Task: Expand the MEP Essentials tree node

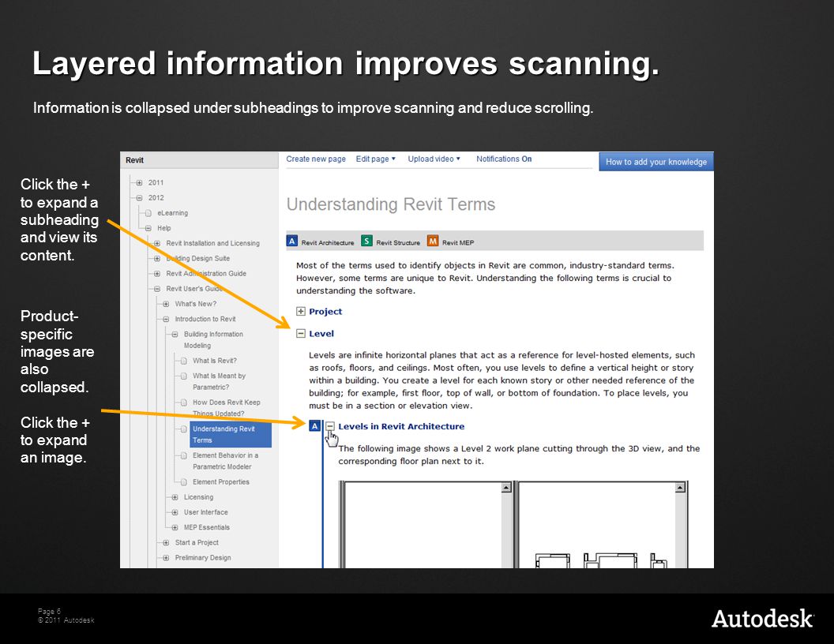Action: tap(175, 528)
